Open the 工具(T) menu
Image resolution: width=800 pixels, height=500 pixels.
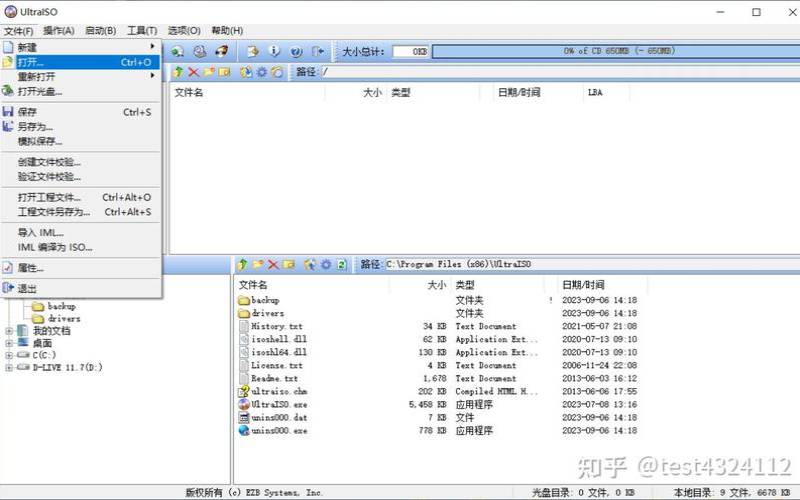point(142,31)
